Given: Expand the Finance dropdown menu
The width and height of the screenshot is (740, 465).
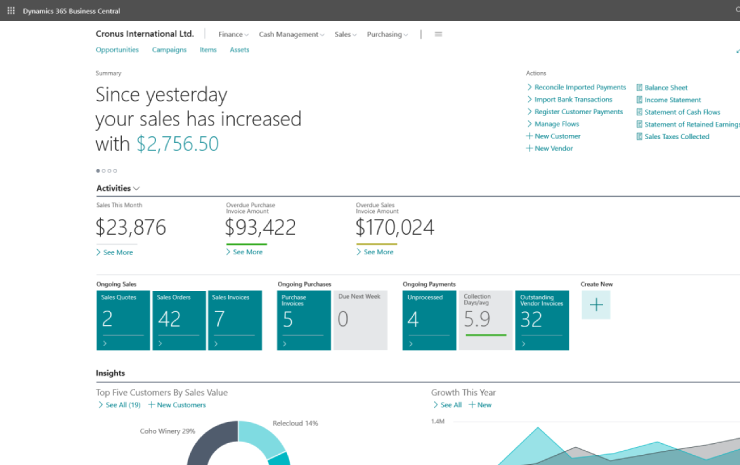Looking at the screenshot, I should 233,34.
